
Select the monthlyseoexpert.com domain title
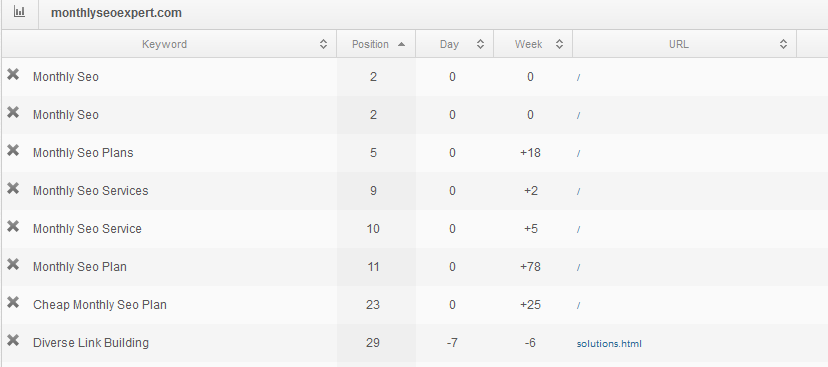(116, 13)
